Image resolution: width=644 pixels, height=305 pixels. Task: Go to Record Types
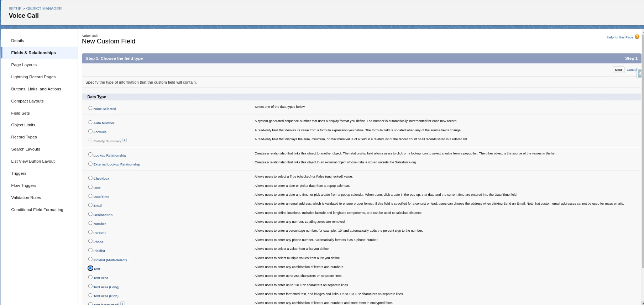(x=39, y=137)
